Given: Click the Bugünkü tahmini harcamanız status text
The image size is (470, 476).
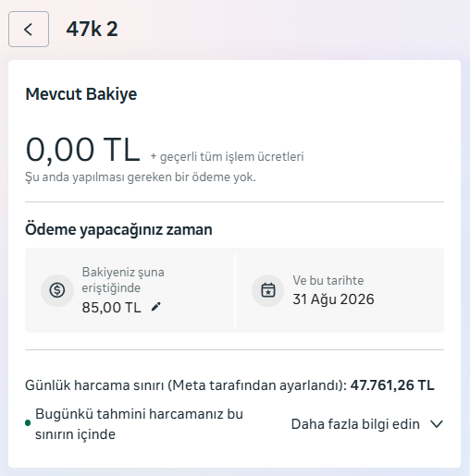Looking at the screenshot, I should pyautogui.click(x=139, y=424).
